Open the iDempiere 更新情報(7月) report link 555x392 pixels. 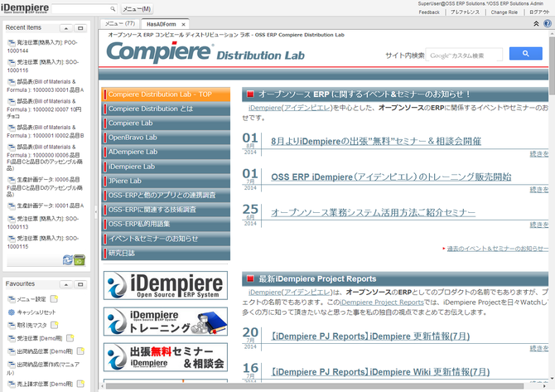pos(370,336)
